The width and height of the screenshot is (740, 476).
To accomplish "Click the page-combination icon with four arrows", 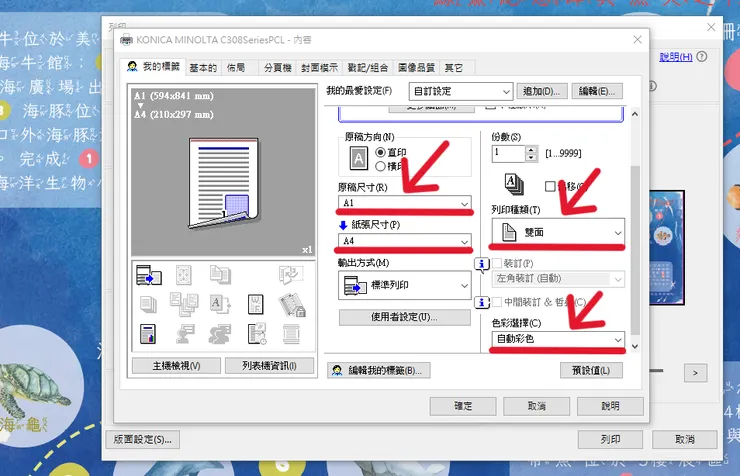I will (x=184, y=275).
